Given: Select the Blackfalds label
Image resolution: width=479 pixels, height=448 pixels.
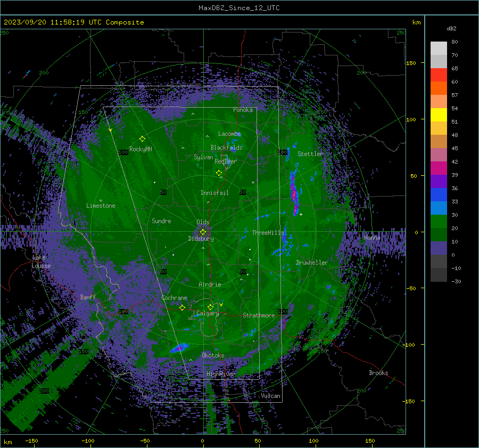Looking at the screenshot, I should click(x=226, y=148).
